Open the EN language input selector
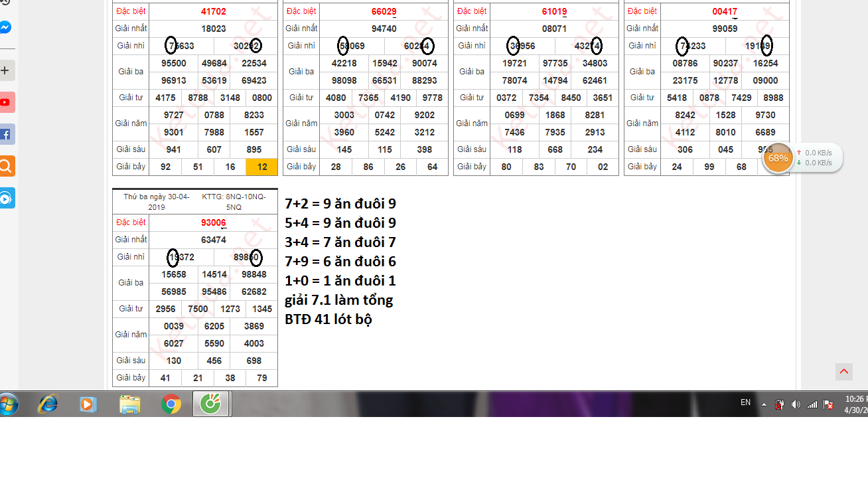 tap(745, 402)
